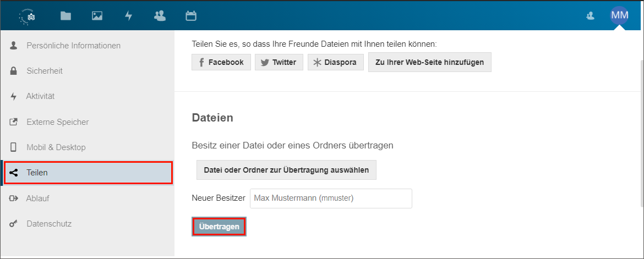Open contacts menu icon near avatar
This screenshot has width=644, height=259.
coord(591,16)
